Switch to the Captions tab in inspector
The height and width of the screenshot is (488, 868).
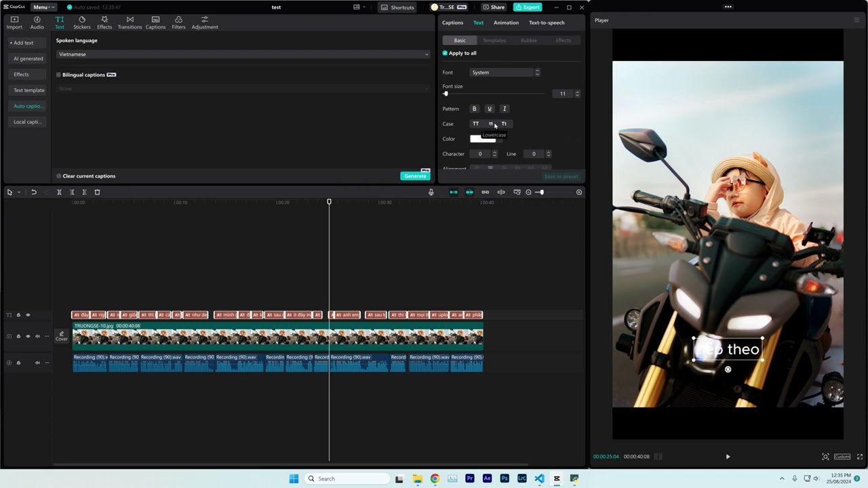click(453, 22)
